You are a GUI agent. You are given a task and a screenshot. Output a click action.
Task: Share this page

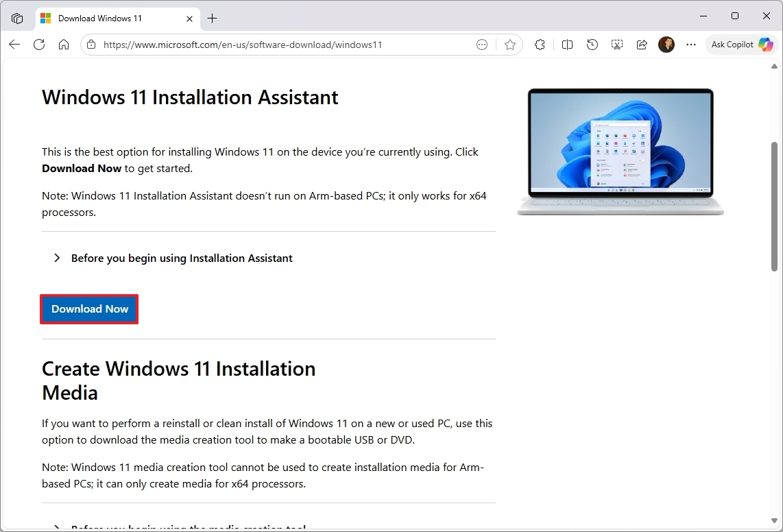tap(642, 45)
